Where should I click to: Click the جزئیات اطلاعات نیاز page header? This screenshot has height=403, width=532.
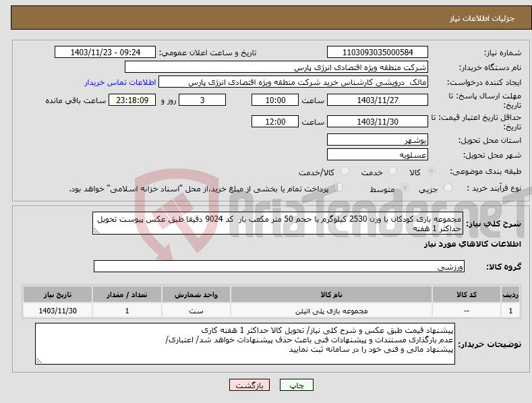pyautogui.click(x=482, y=18)
